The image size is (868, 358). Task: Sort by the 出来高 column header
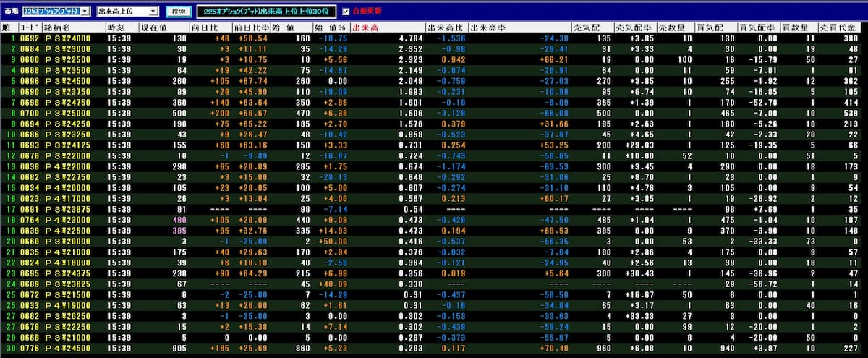[365, 27]
